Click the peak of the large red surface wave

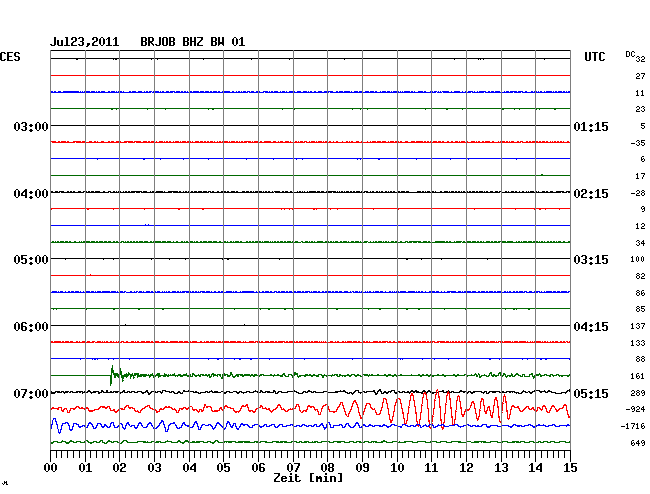coord(437,391)
